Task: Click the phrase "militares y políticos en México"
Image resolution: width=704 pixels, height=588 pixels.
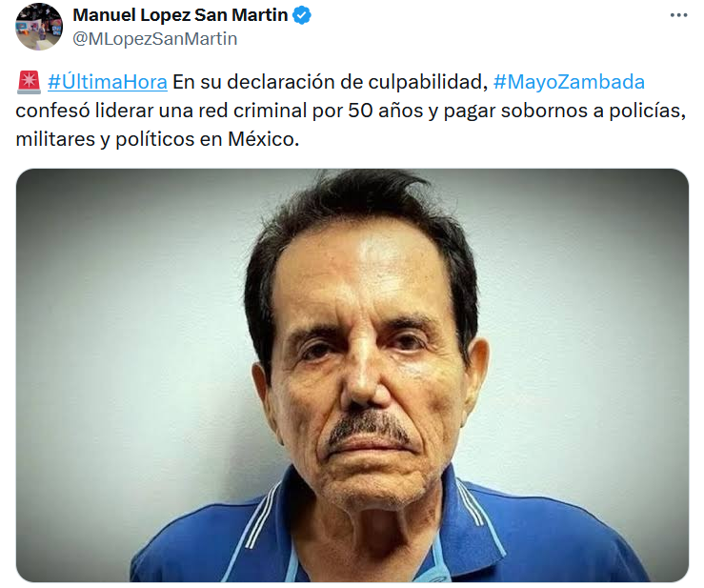Action: coord(157,139)
